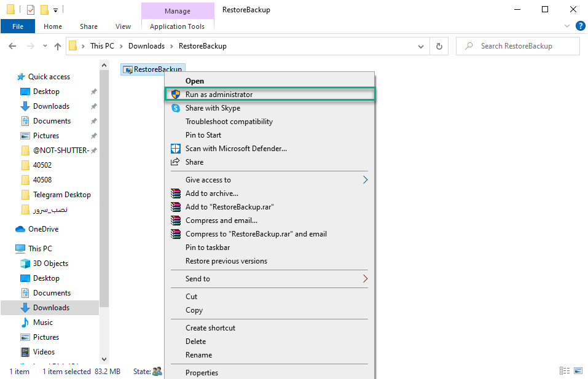The image size is (588, 379).
Task: Refresh the RestoreBackup folder view
Action: [x=439, y=46]
